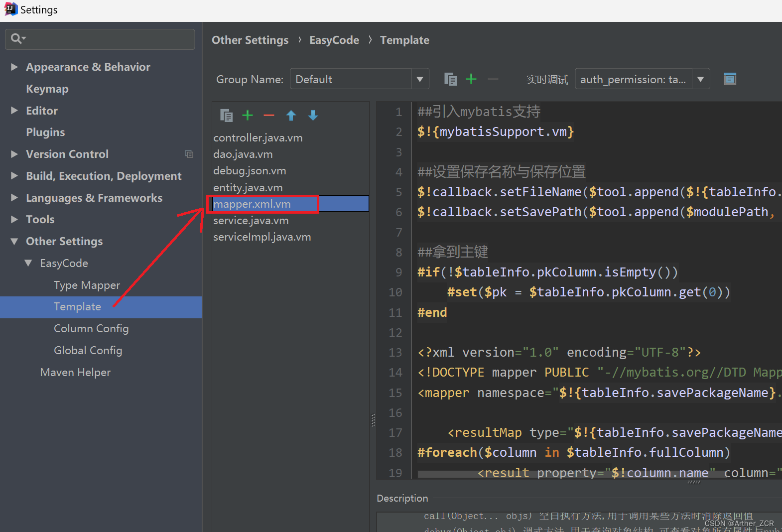This screenshot has height=532, width=782.
Task: Move template up with the blue arrow
Action: coord(291,116)
